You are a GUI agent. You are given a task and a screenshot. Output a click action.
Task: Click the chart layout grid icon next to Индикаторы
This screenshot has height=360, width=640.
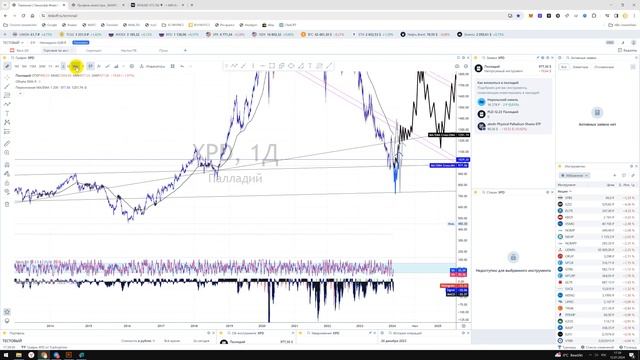(x=173, y=66)
